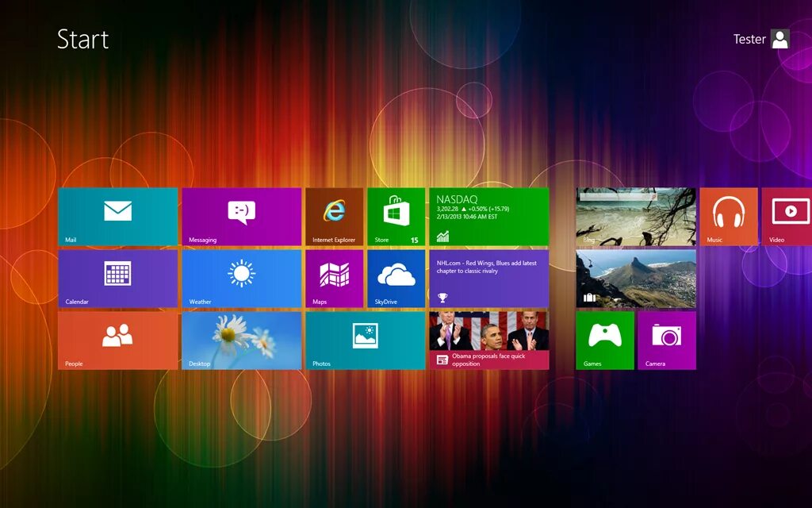Open the Camera tile
The image size is (812, 508).
(x=667, y=341)
